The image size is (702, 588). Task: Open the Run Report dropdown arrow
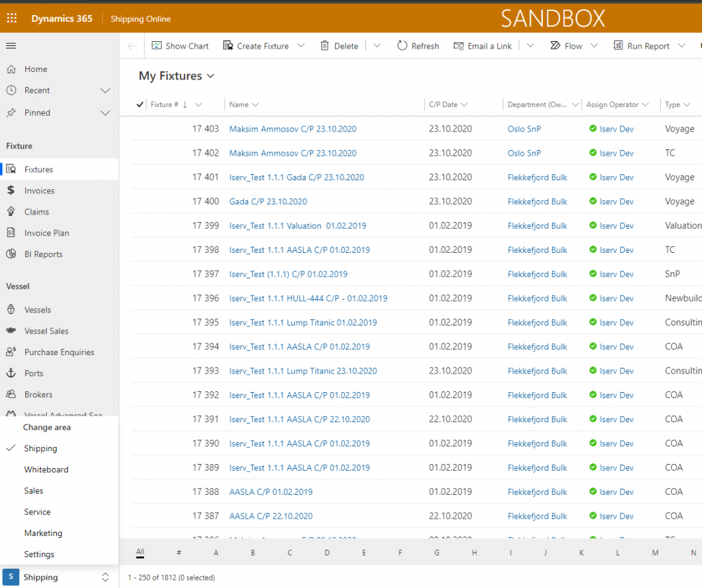coord(681,46)
